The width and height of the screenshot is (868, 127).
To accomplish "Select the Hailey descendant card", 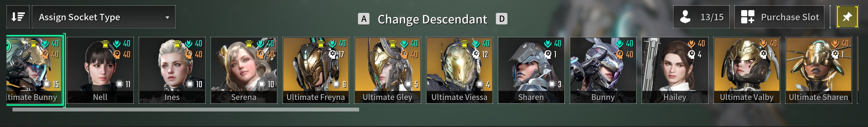I will point(675,70).
